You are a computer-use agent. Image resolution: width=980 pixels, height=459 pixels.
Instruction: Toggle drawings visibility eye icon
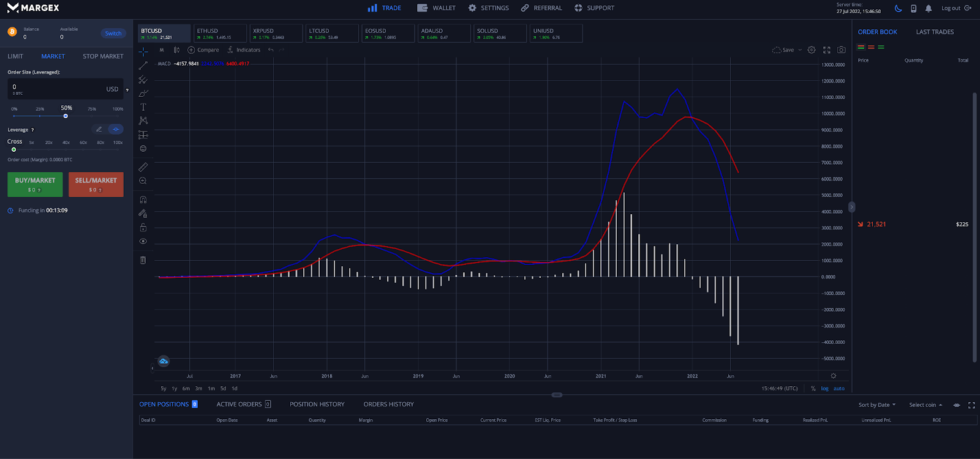pos(143,241)
